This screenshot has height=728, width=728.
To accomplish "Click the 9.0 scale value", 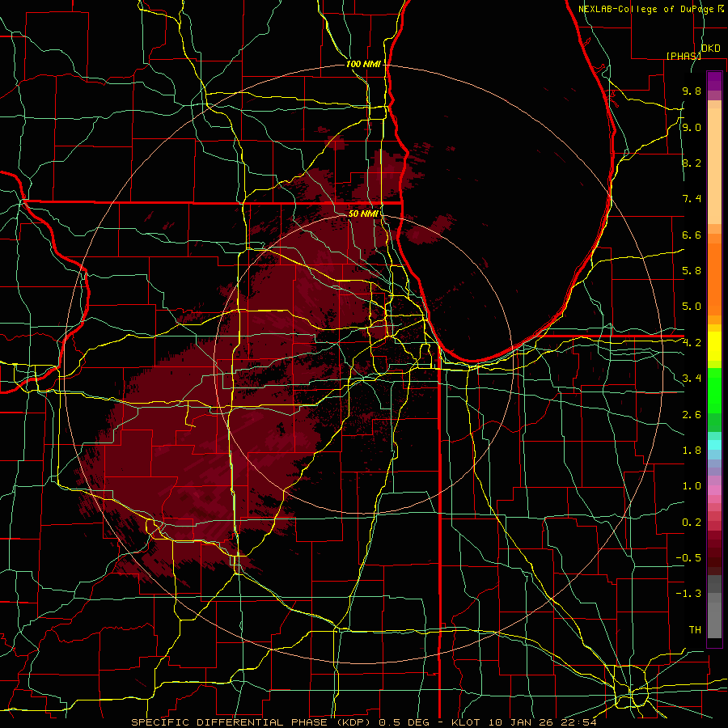I will click(x=692, y=127).
